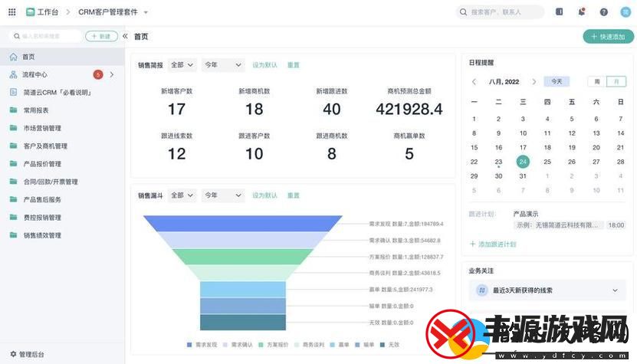Click the 常用报表 folder icon
This screenshot has height=364, width=637.
pos(13,110)
